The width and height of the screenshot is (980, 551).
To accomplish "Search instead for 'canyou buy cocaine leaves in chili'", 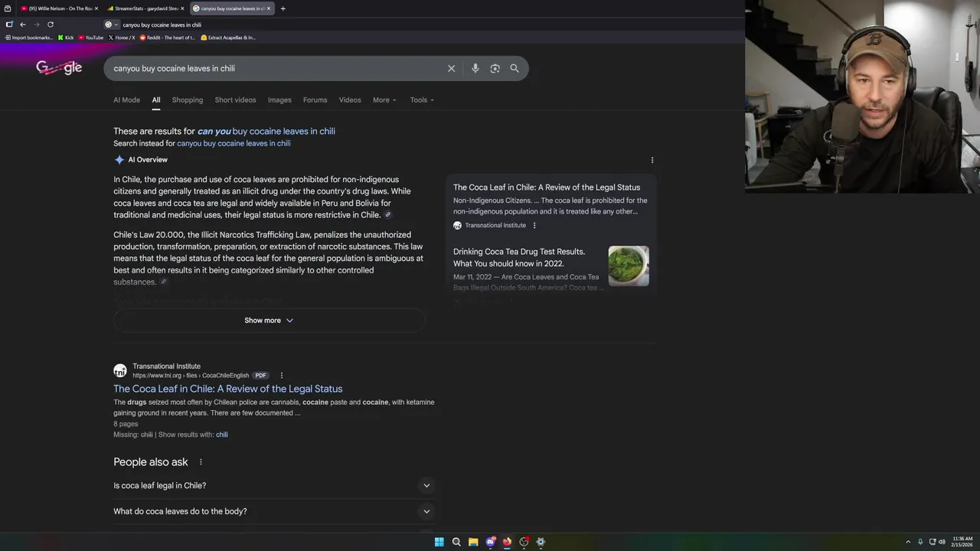I will tap(234, 143).
